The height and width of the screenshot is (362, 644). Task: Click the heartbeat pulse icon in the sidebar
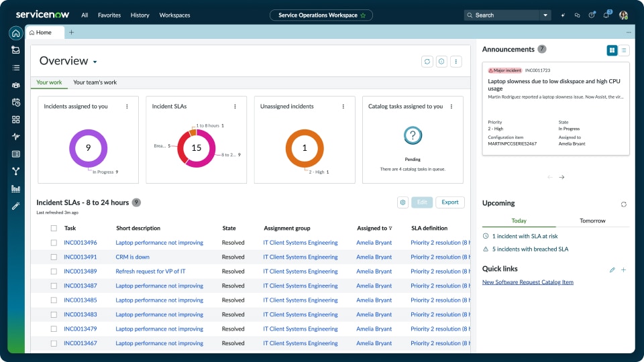[15, 137]
